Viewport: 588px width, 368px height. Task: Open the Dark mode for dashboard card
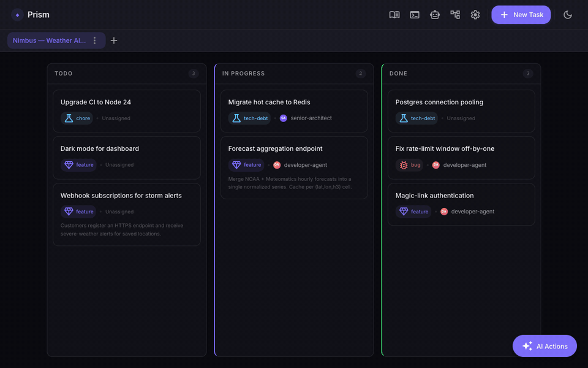click(127, 158)
